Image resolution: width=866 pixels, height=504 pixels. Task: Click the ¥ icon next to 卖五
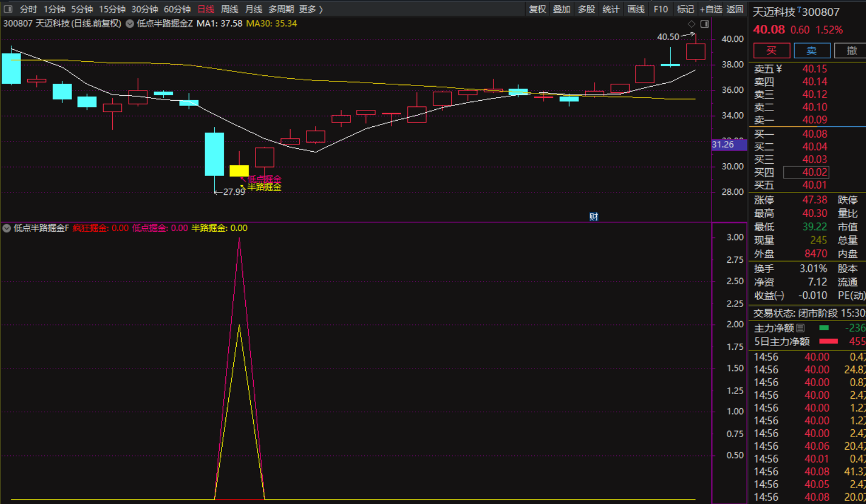tap(779, 69)
